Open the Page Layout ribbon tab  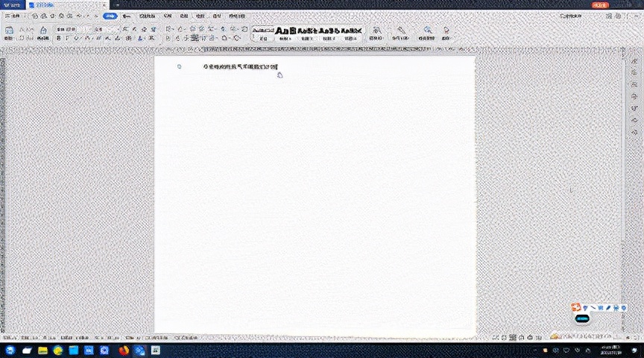pyautogui.click(x=147, y=16)
